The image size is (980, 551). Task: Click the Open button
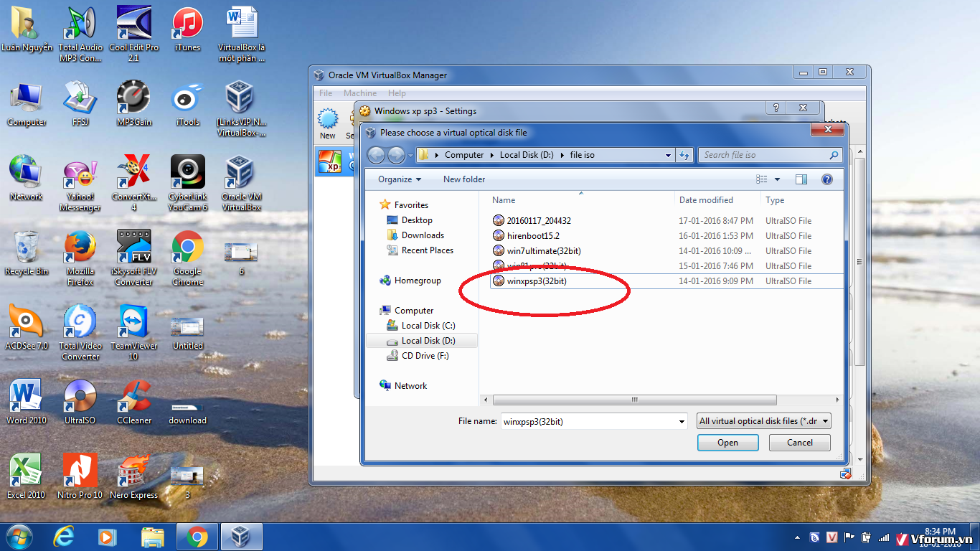(727, 443)
